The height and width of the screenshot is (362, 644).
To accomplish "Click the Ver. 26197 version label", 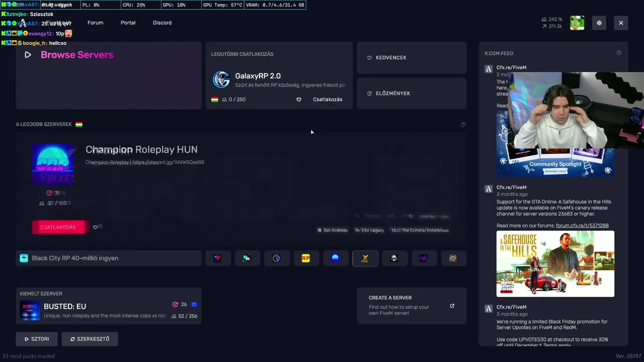I will tap(628, 356).
